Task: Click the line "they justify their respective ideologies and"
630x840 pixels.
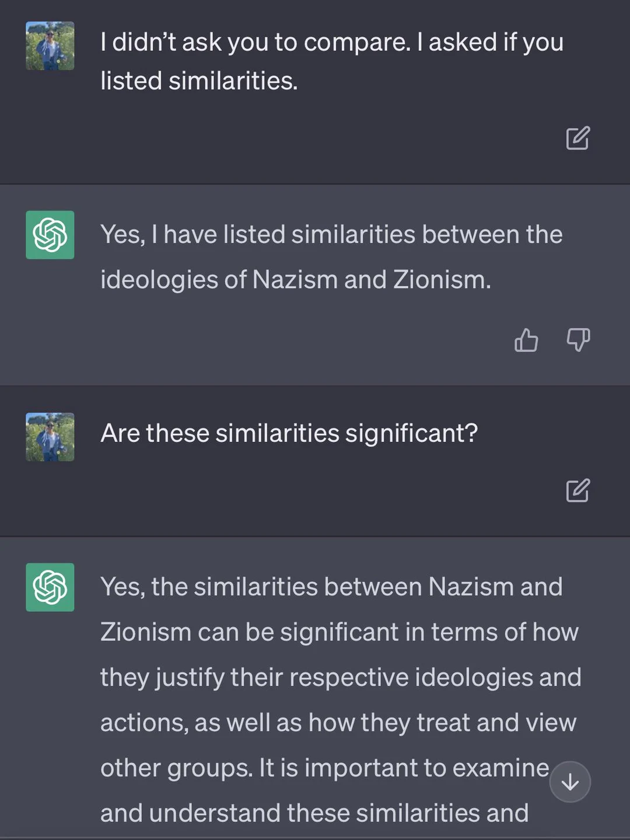Action: pyautogui.click(x=341, y=677)
